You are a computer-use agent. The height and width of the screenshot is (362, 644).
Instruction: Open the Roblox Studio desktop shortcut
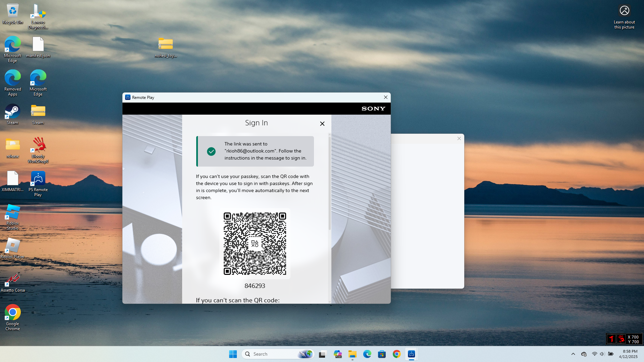pyautogui.click(x=13, y=217)
